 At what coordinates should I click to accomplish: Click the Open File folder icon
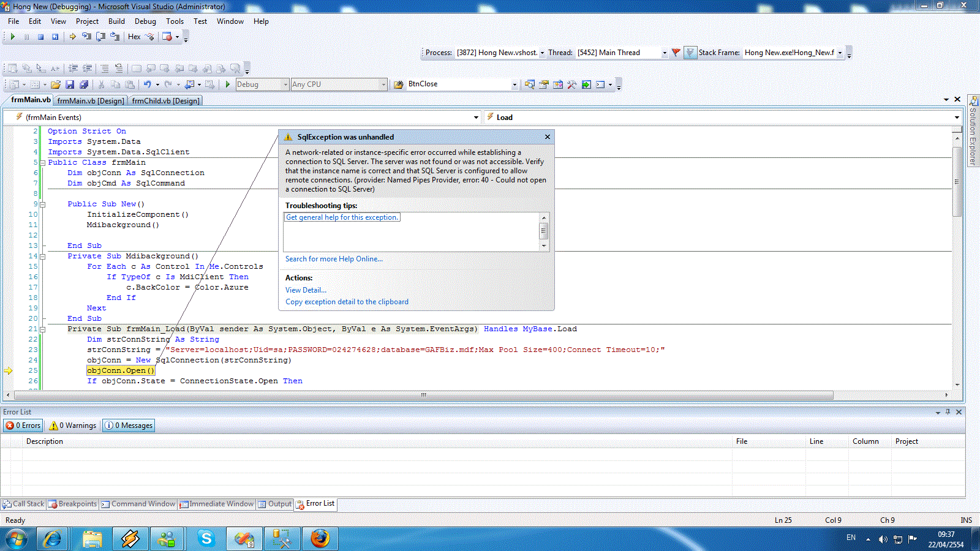click(x=56, y=84)
